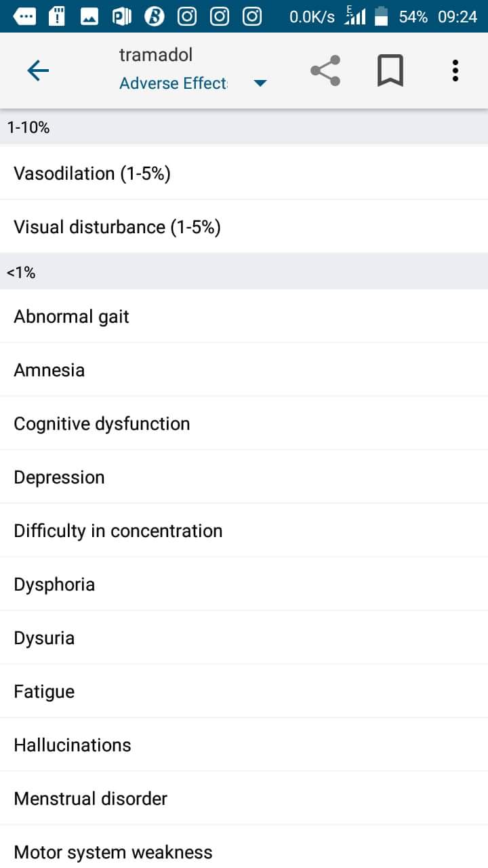Tap the back arrow icon
This screenshot has height=868, width=488.
coord(38,71)
